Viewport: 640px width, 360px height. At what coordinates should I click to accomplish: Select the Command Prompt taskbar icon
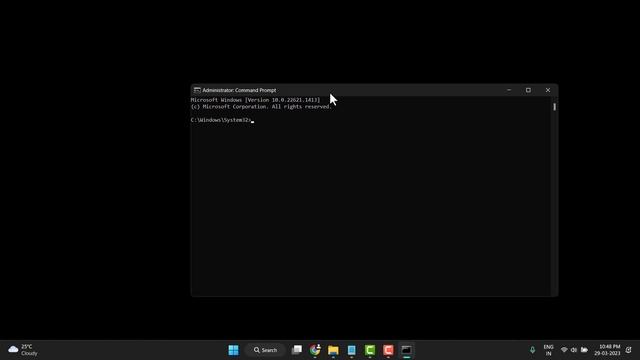[407, 350]
